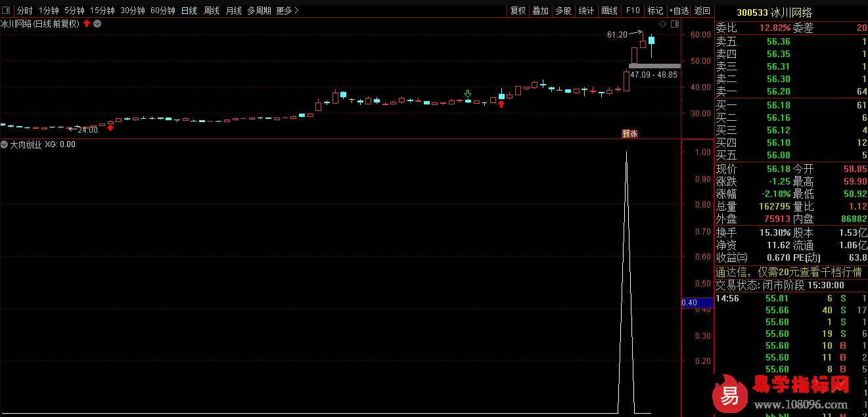This screenshot has width=868, height=417.
Task: Switch to the 日线 daily chart tab
Action: click(189, 11)
